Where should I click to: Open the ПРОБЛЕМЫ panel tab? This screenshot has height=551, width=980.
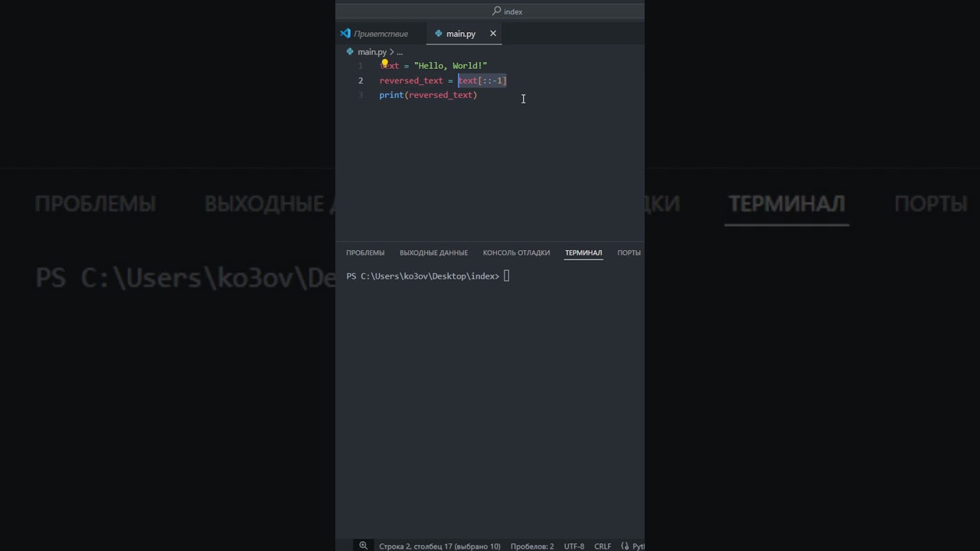[365, 253]
